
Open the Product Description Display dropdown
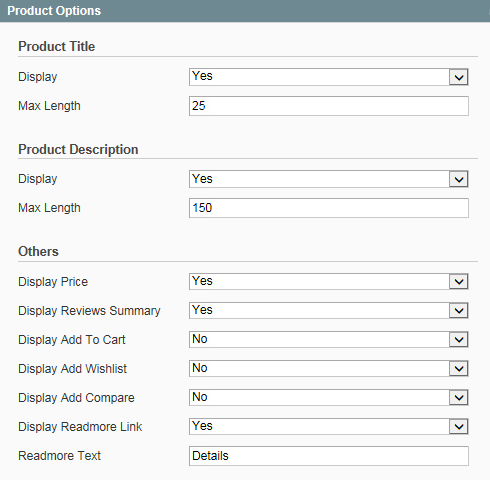coord(329,179)
